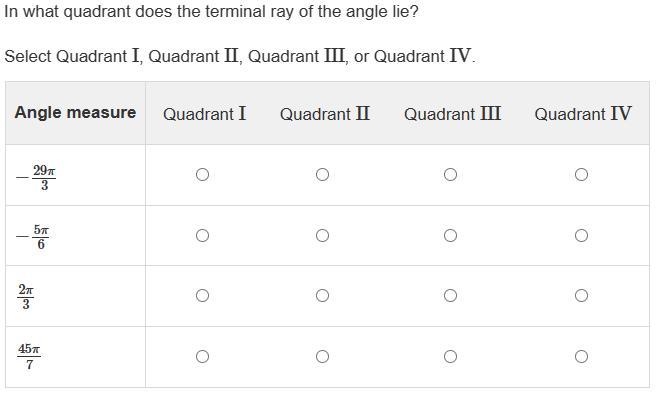The height and width of the screenshot is (417, 659).
Task: Choose Quadrant I for -5π/6
Action: 202,236
